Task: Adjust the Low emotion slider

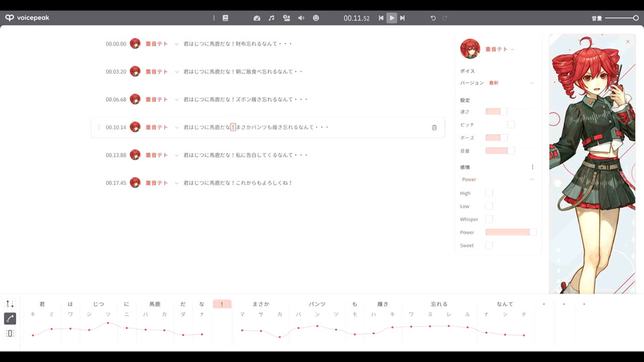Action: click(x=511, y=206)
